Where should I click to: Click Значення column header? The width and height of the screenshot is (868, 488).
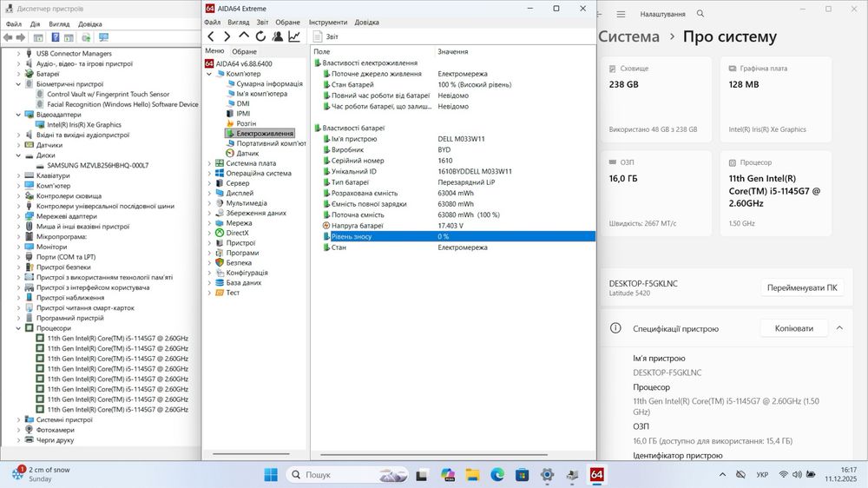point(452,51)
